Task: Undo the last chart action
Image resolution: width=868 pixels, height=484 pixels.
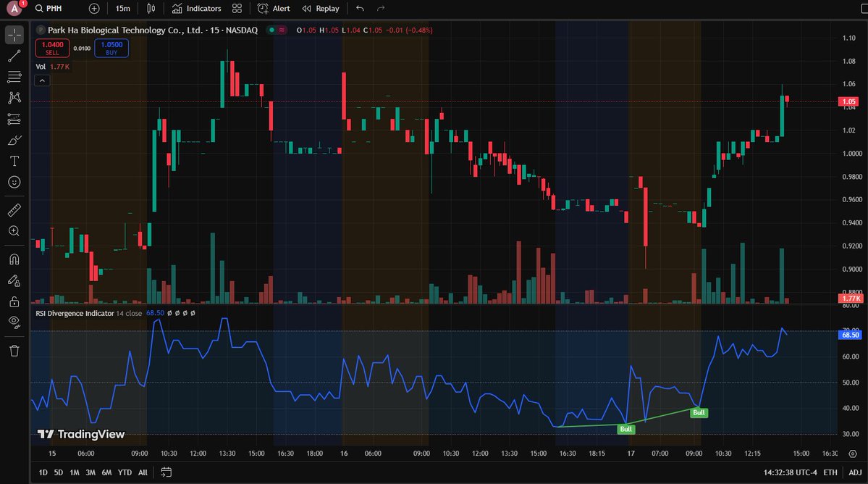Action: click(360, 8)
